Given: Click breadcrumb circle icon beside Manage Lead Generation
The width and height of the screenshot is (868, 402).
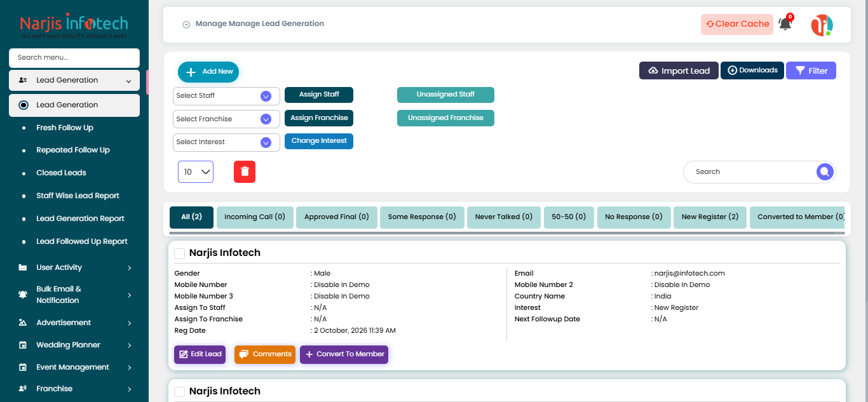Looking at the screenshot, I should click(x=186, y=24).
